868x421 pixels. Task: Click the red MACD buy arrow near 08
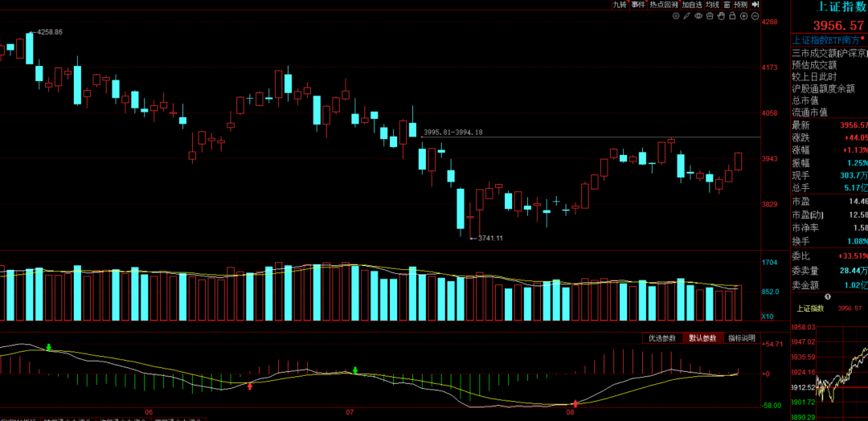pyautogui.click(x=575, y=404)
